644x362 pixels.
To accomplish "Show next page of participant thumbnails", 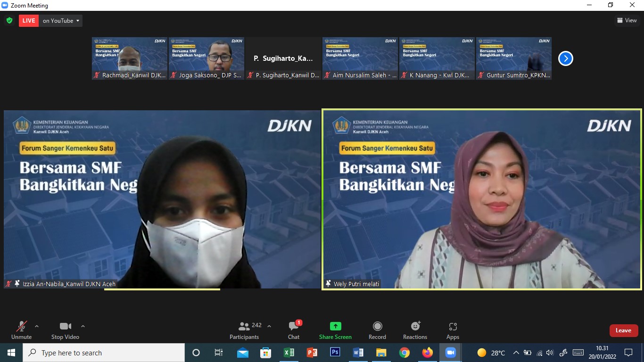I will (565, 58).
